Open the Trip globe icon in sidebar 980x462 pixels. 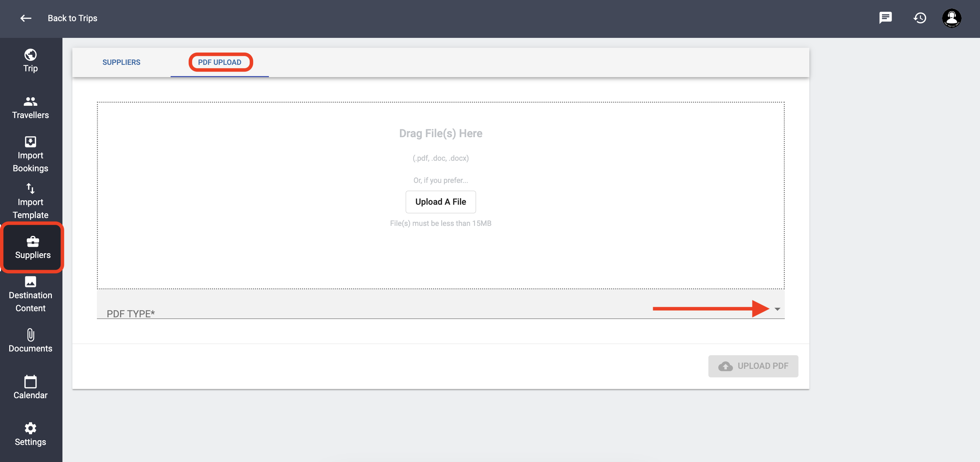30,55
